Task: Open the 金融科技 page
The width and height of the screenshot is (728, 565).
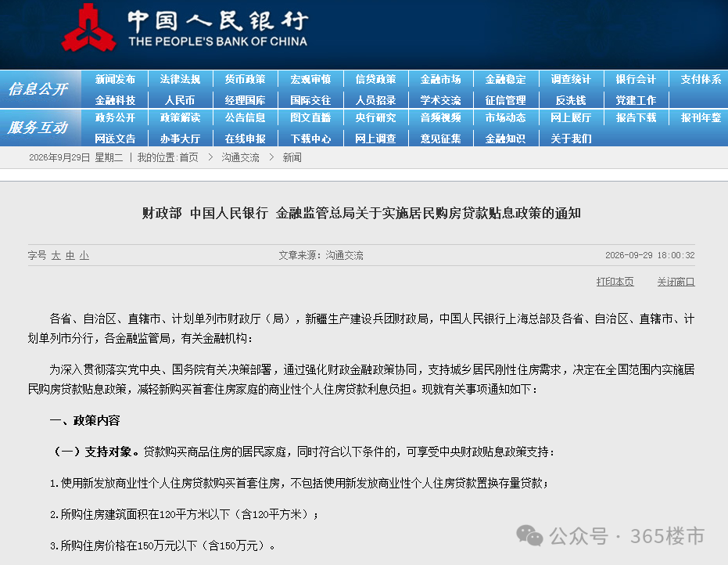Action: tap(115, 100)
